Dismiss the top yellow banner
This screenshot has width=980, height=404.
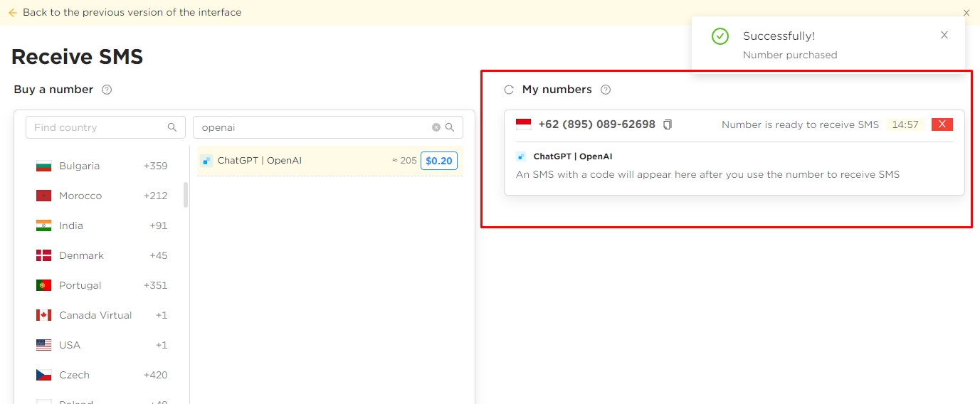coord(966,13)
